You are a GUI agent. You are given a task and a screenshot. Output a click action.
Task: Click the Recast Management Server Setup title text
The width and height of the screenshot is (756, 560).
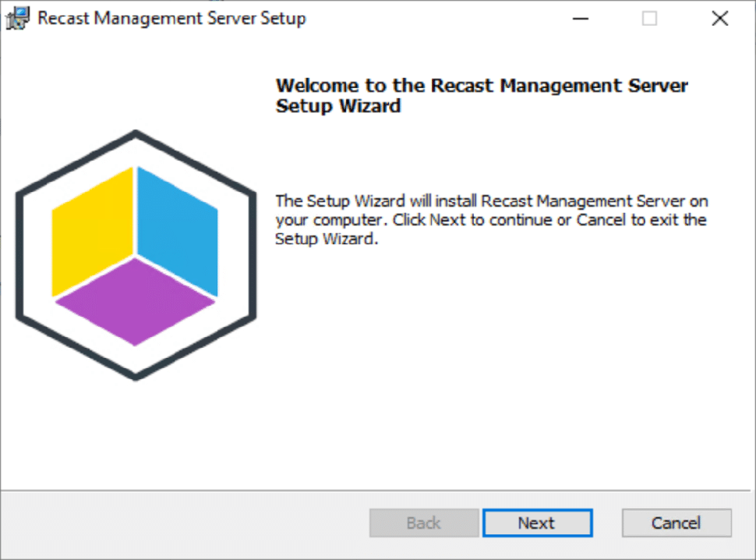tap(171, 19)
